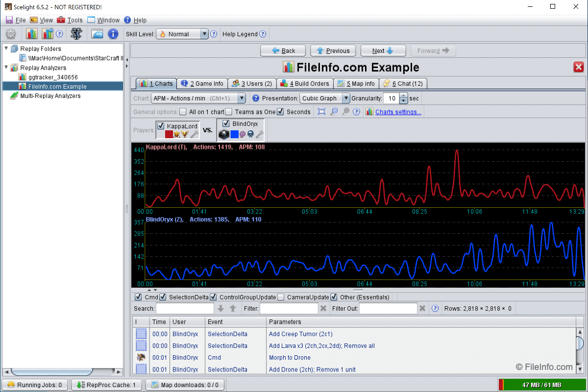Screen dimensions: 588x392
Task: Click KappaLord's trophy icon
Action: coord(185,134)
